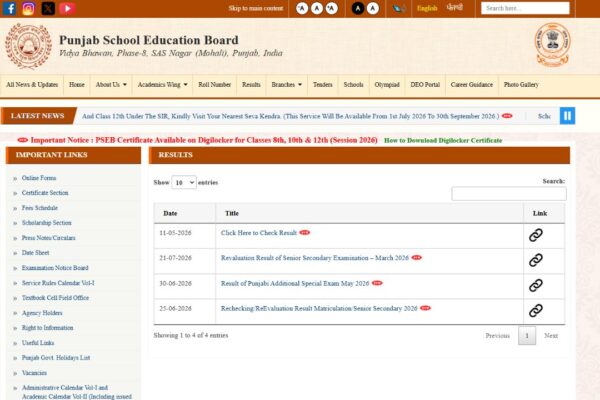Open Roll Number menu item

tap(215, 85)
